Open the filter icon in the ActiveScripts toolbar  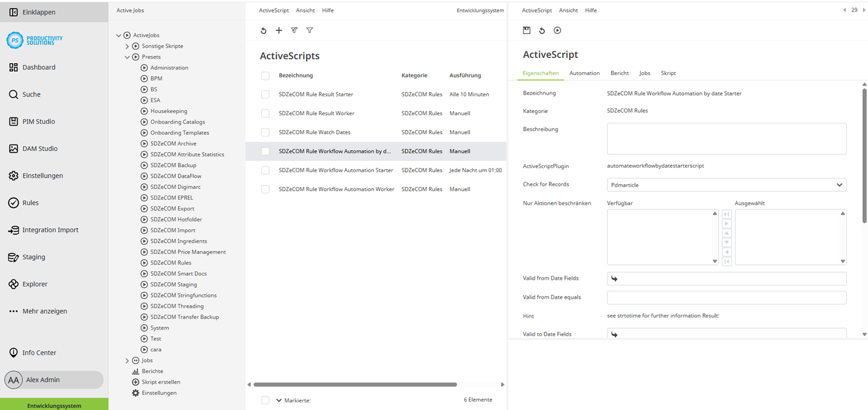(x=309, y=30)
